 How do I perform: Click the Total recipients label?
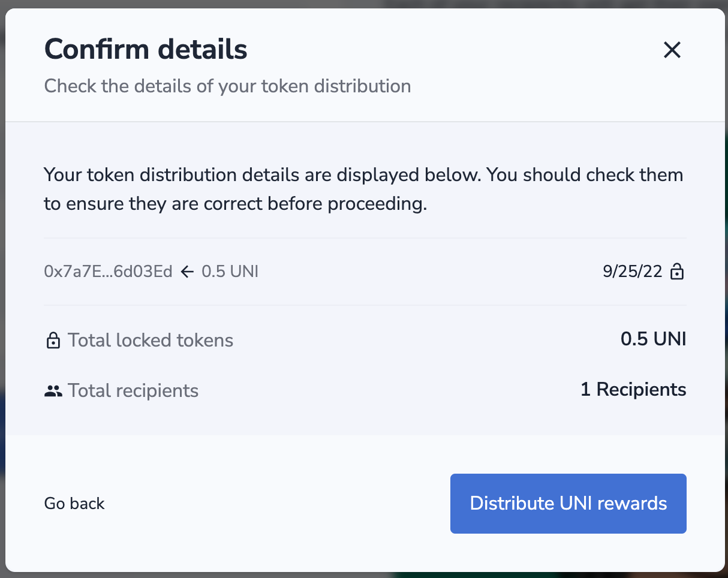pos(133,391)
